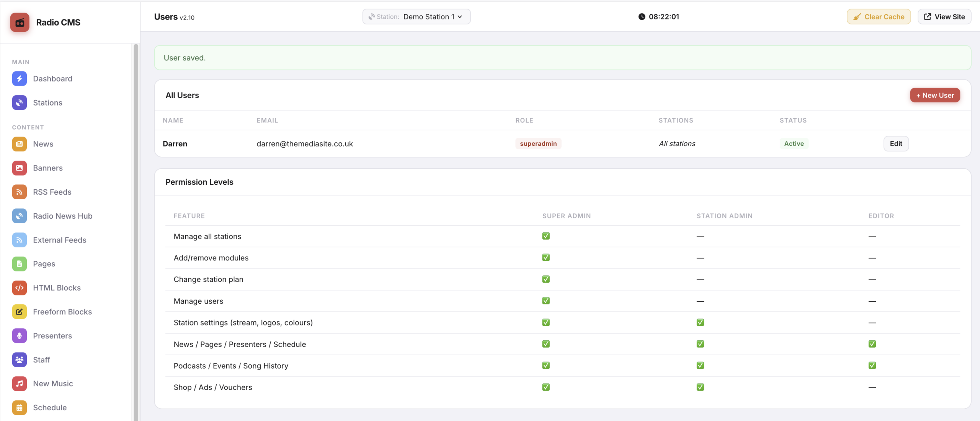
Task: Switch to the Stations menu item
Action: click(47, 102)
